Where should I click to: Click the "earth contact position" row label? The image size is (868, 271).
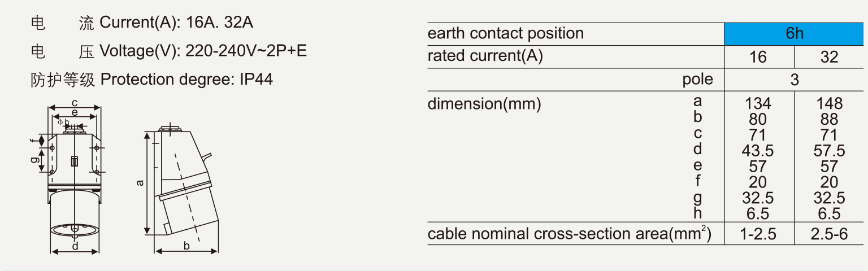(x=506, y=34)
